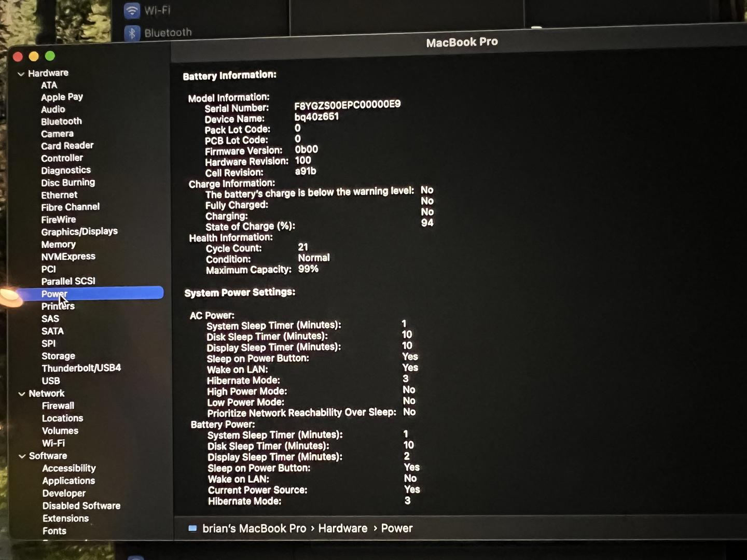Select Card Reader in the sidebar

pyautogui.click(x=67, y=146)
